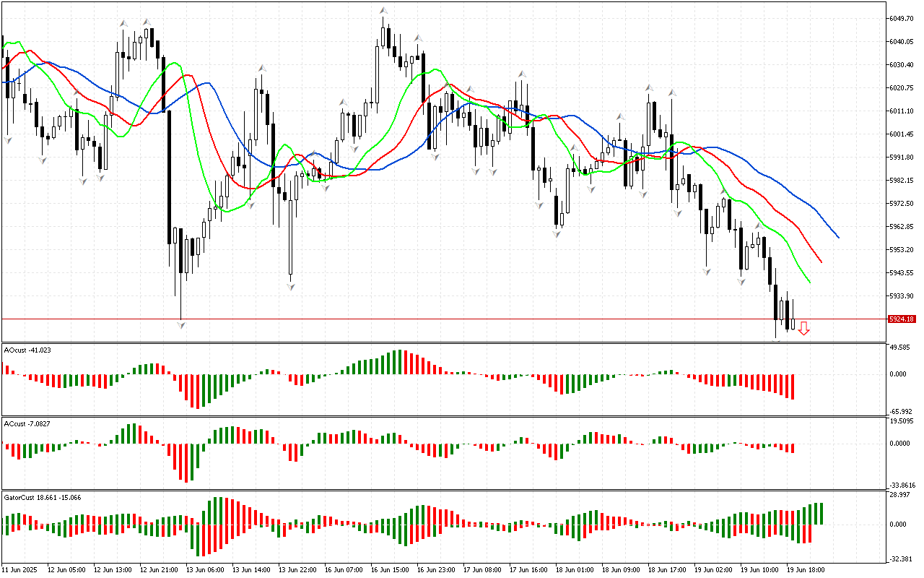Click the GatorCust scale value 28.997
Image resolution: width=924 pixels, height=578 pixels.
[x=902, y=495]
